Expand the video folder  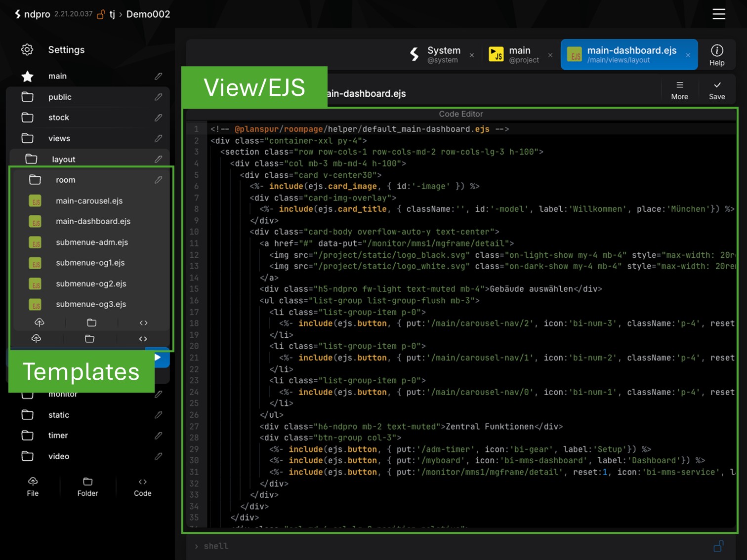[28, 456]
